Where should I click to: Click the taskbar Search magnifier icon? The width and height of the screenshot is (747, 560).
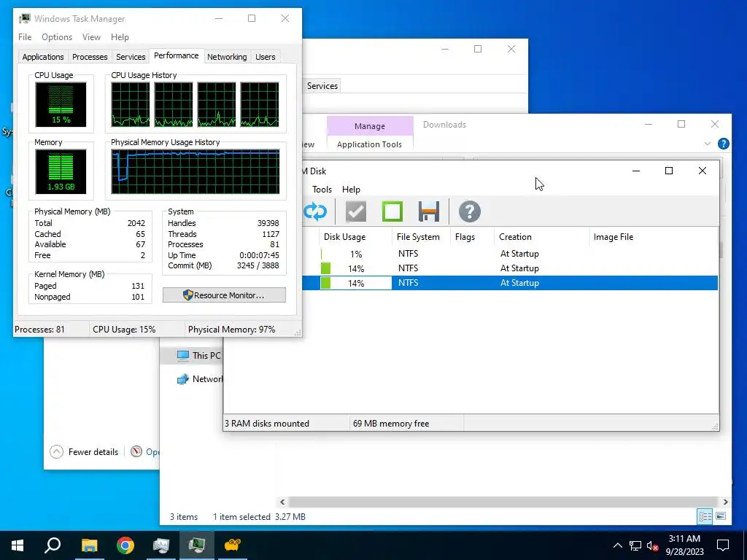pos(53,545)
